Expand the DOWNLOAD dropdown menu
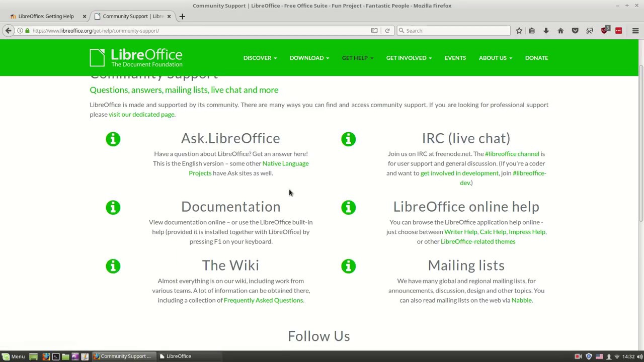 [x=309, y=58]
